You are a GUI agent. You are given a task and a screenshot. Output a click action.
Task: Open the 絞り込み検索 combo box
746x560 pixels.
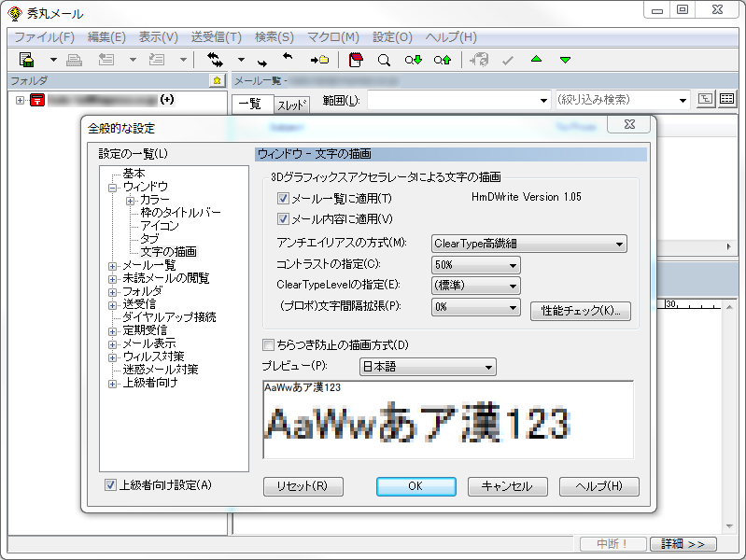623,101
